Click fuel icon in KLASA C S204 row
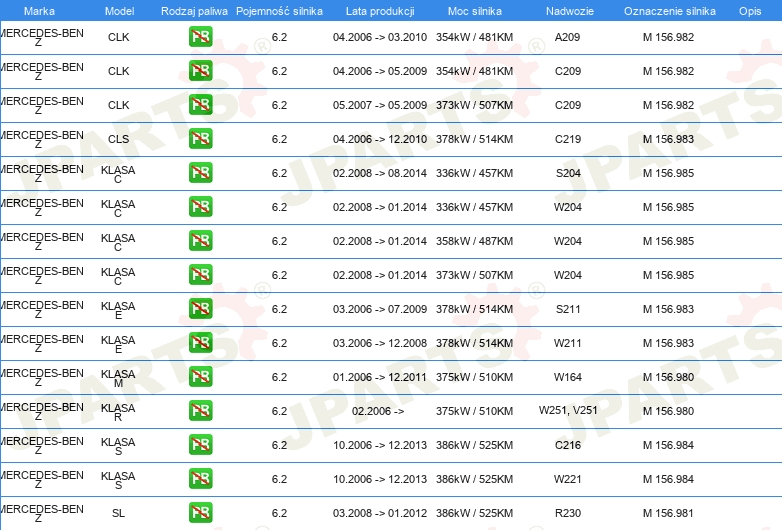 [200, 173]
